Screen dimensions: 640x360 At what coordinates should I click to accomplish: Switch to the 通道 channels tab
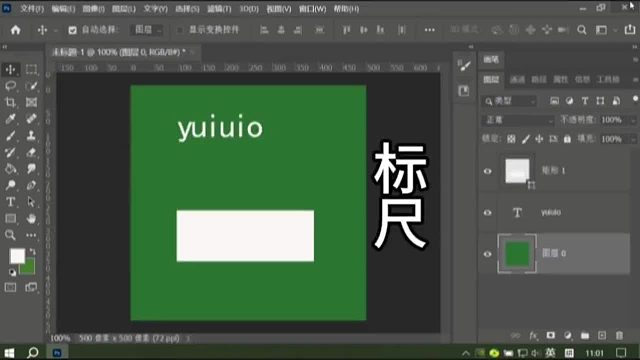[517, 80]
